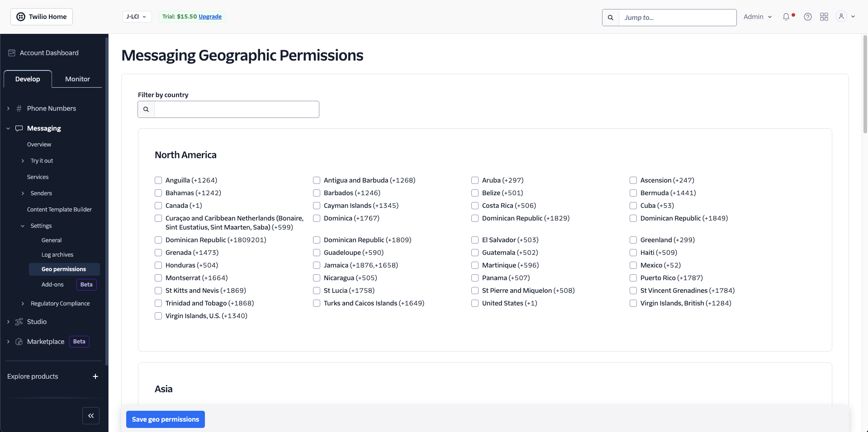Viewport: 868px width, 432px height.
Task: Open the J-LCI account dropdown
Action: [x=137, y=17]
